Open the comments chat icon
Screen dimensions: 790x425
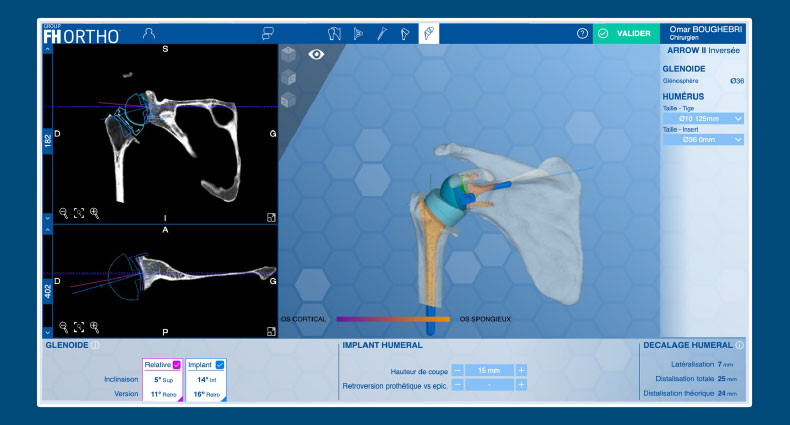[x=267, y=33]
